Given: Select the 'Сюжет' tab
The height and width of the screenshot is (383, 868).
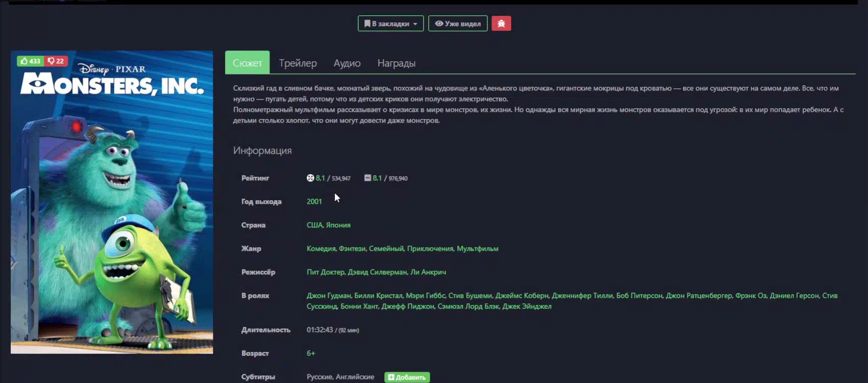Looking at the screenshot, I should click(x=247, y=63).
